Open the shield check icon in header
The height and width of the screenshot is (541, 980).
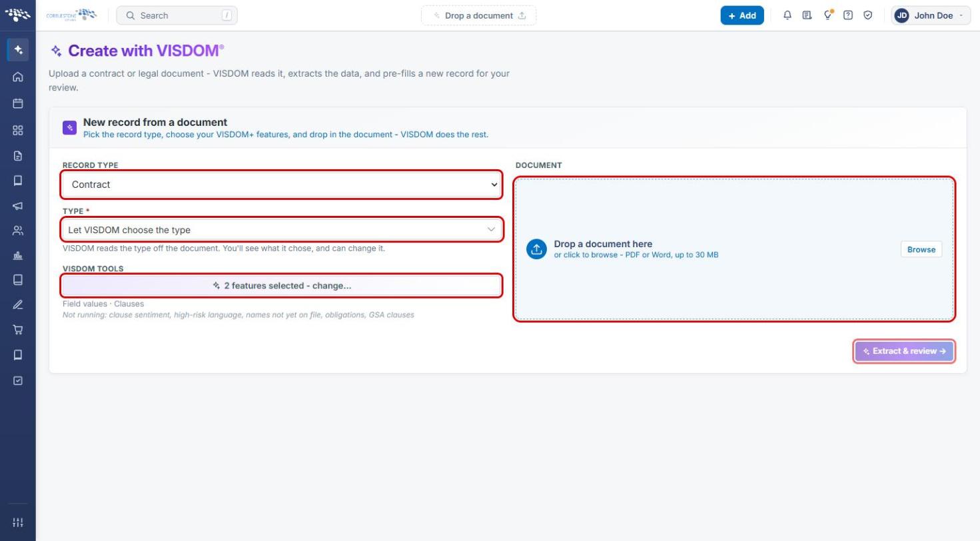tap(868, 15)
